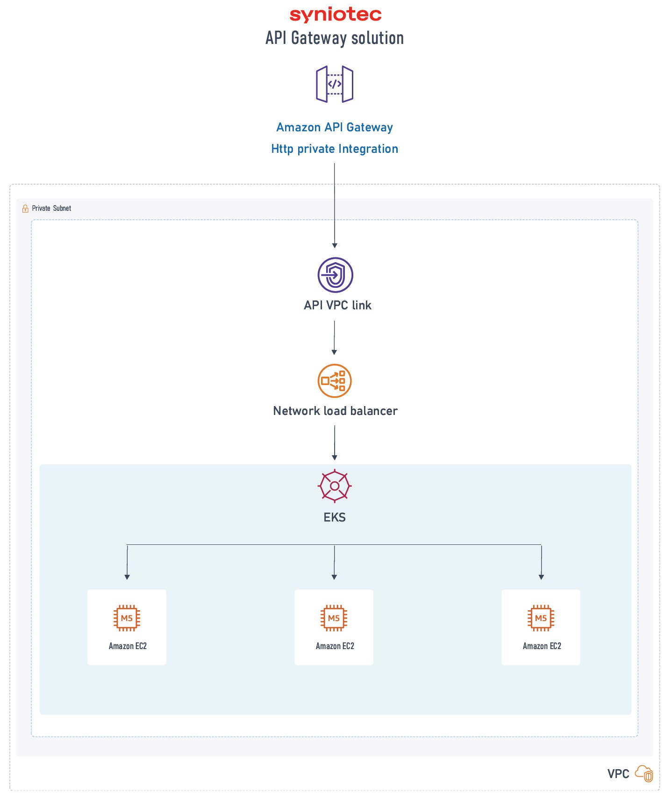Select the "EKS" label
The image size is (672, 793).
[335, 517]
